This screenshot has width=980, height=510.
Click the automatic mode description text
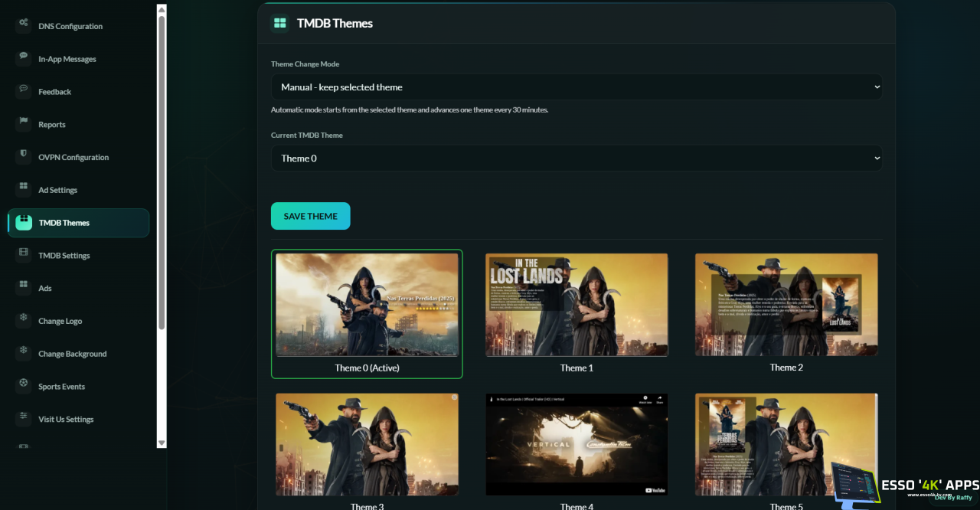410,110
